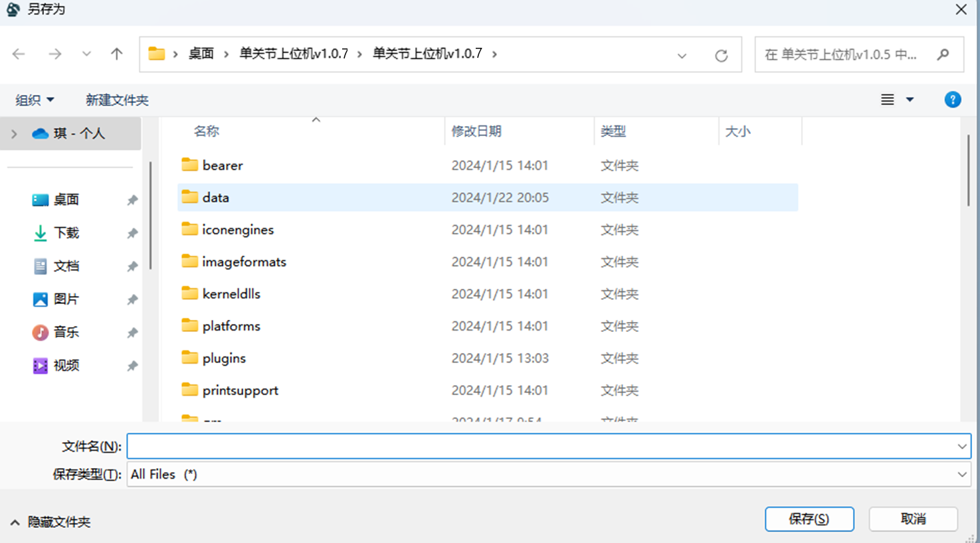Expand the OneDrive 琪 - 个人 tree node
Viewport: 980px width, 543px height.
click(x=14, y=134)
